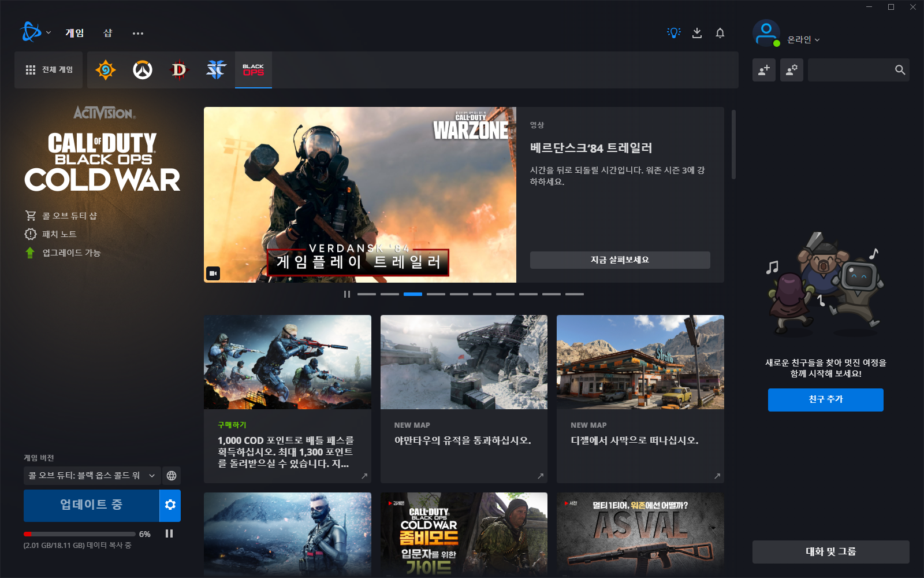Open the three-dot more menu
This screenshot has width=924, height=578.
pos(137,34)
